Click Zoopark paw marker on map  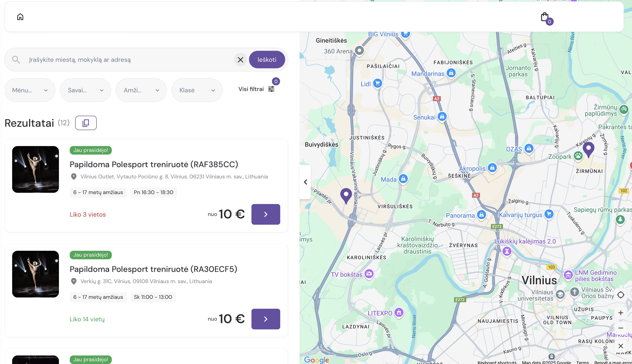(578, 156)
